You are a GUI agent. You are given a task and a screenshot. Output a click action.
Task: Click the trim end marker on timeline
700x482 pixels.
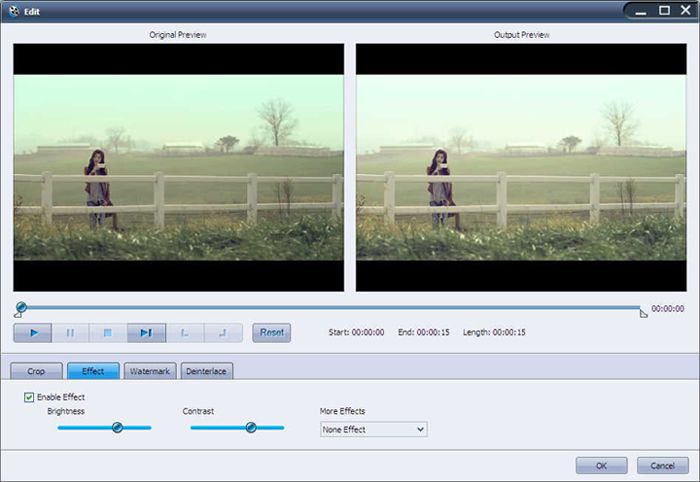coord(643,313)
